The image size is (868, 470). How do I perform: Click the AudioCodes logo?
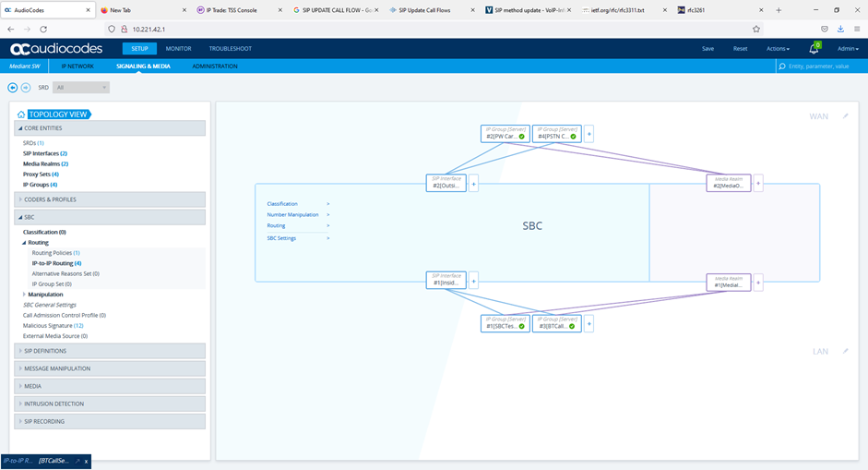coord(56,49)
